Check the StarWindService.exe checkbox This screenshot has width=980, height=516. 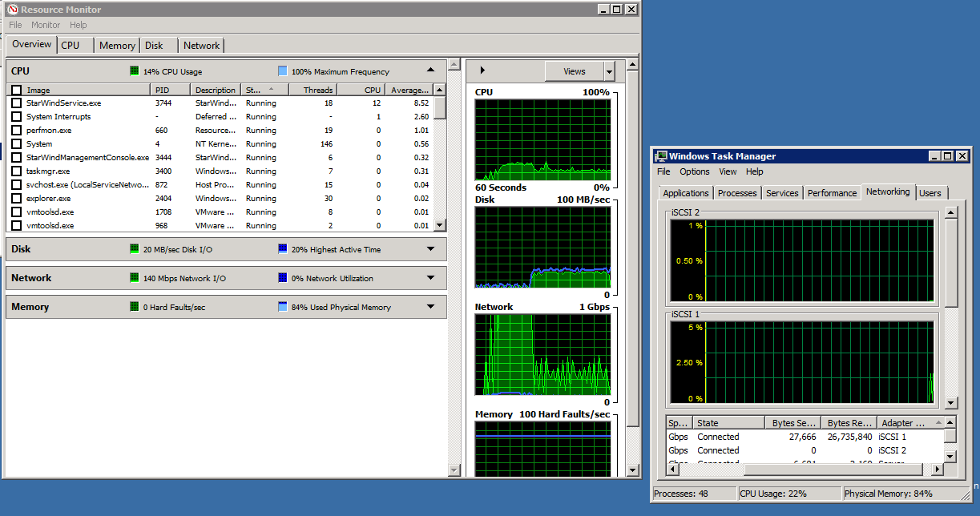16,103
